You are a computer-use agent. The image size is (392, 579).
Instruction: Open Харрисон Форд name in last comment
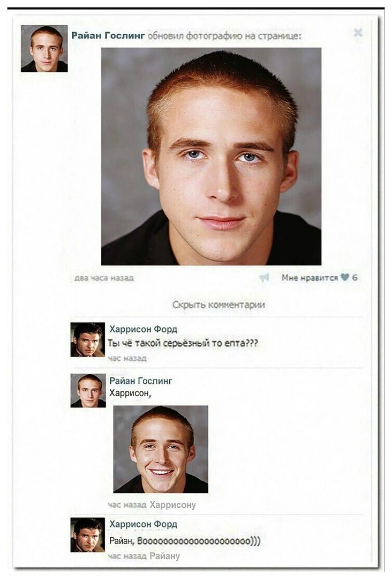pyautogui.click(x=144, y=524)
